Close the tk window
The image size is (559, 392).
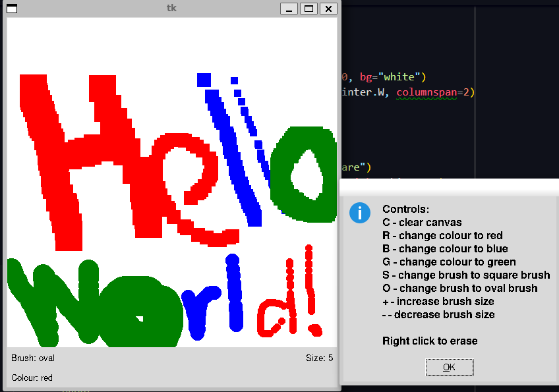pyautogui.click(x=328, y=9)
